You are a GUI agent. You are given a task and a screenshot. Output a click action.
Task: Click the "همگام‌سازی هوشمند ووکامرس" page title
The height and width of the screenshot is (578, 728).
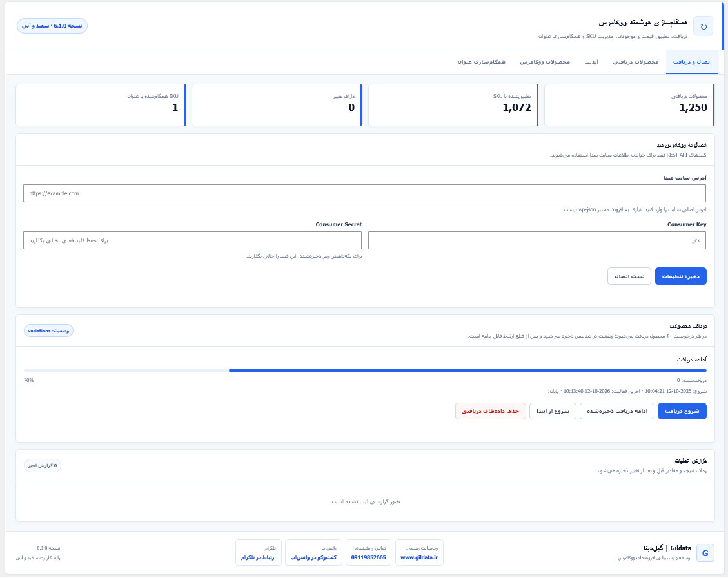point(643,23)
